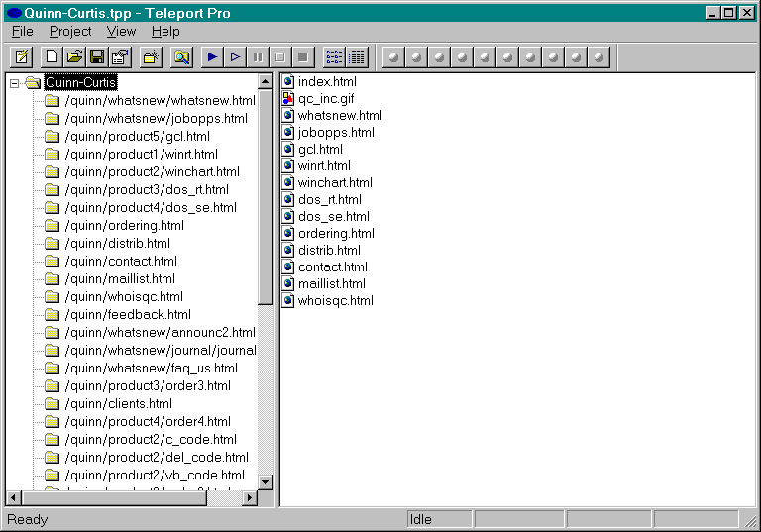Select /quinn/whatsnew/jobopps.html tree entry
Screen dimensions: 761x532
click(x=157, y=119)
